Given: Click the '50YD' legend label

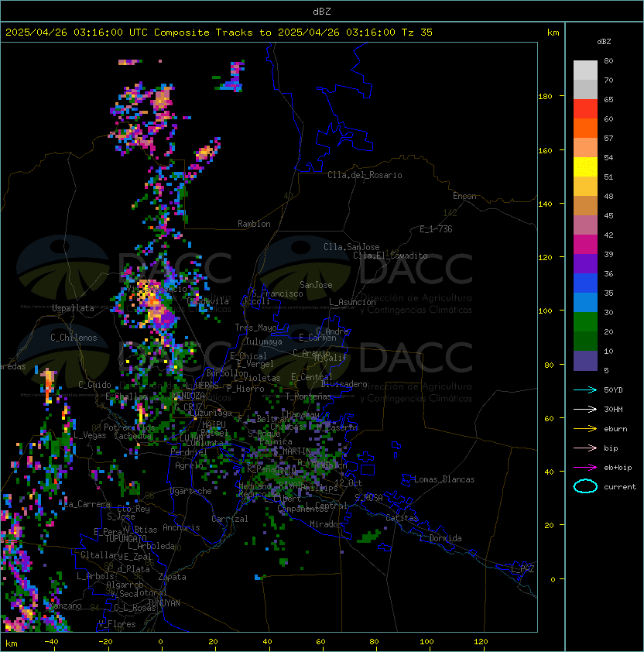Looking at the screenshot, I should 613,389.
